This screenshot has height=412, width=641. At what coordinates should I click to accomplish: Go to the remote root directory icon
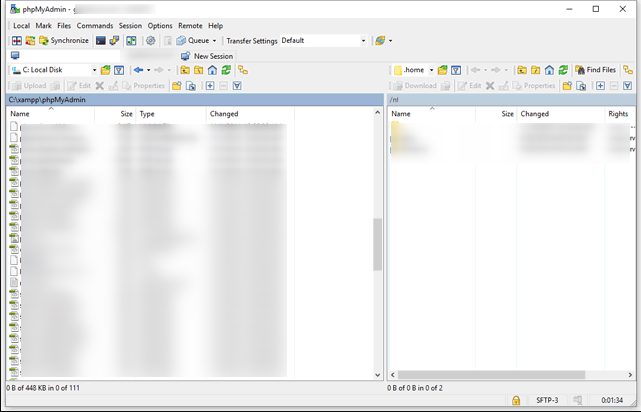coord(536,70)
